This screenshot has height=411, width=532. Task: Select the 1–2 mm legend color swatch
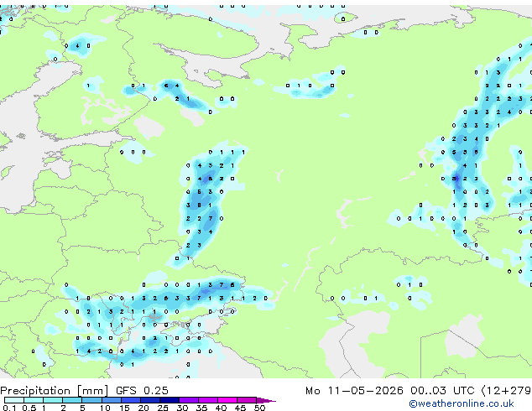coord(53,400)
